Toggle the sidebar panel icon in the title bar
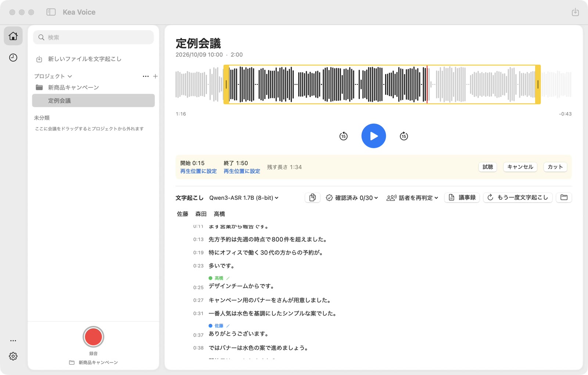The width and height of the screenshot is (588, 375). [51, 12]
